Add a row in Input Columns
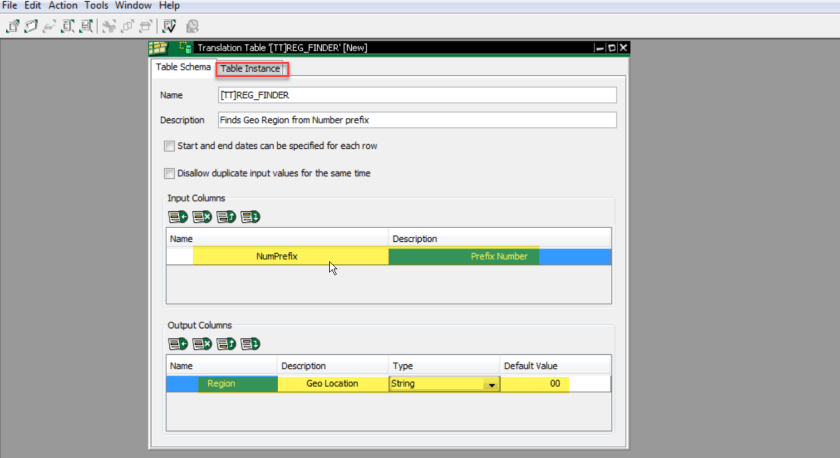This screenshot has height=458, width=840. (x=178, y=217)
